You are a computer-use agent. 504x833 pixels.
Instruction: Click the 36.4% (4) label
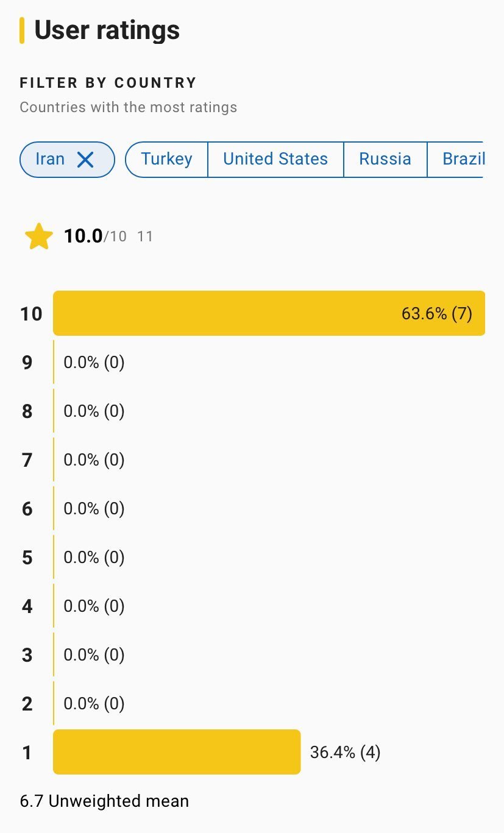(345, 753)
